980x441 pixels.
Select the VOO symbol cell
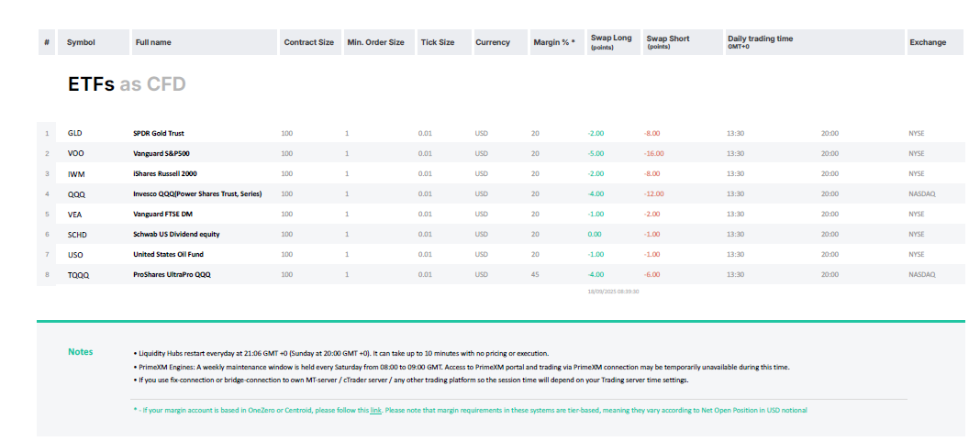pyautogui.click(x=75, y=153)
